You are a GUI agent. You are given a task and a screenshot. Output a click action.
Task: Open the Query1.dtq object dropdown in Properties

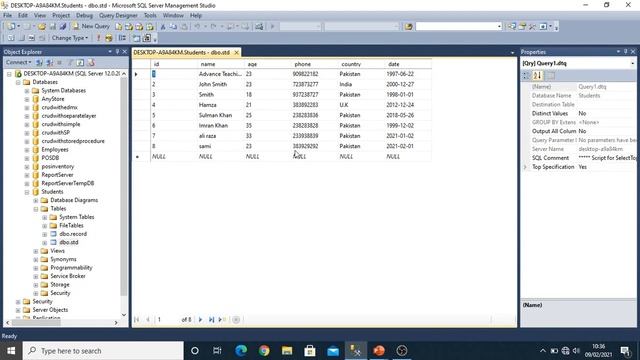[632, 63]
